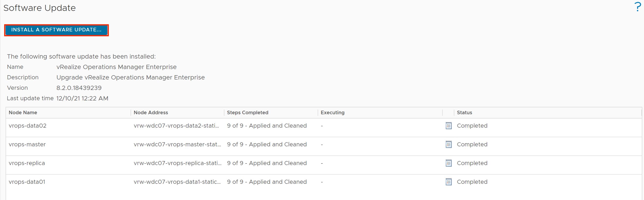Sort by Node Address column header

[151, 112]
